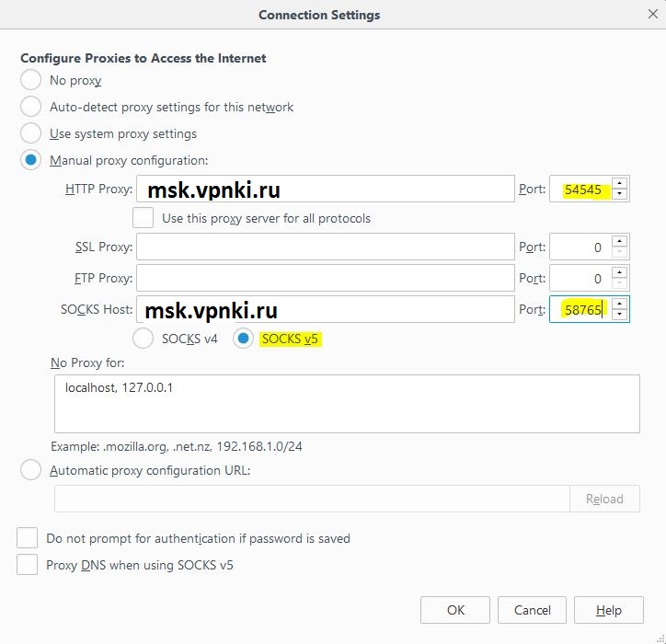
Task: Click the automatic proxy configuration URL field
Action: click(312, 499)
